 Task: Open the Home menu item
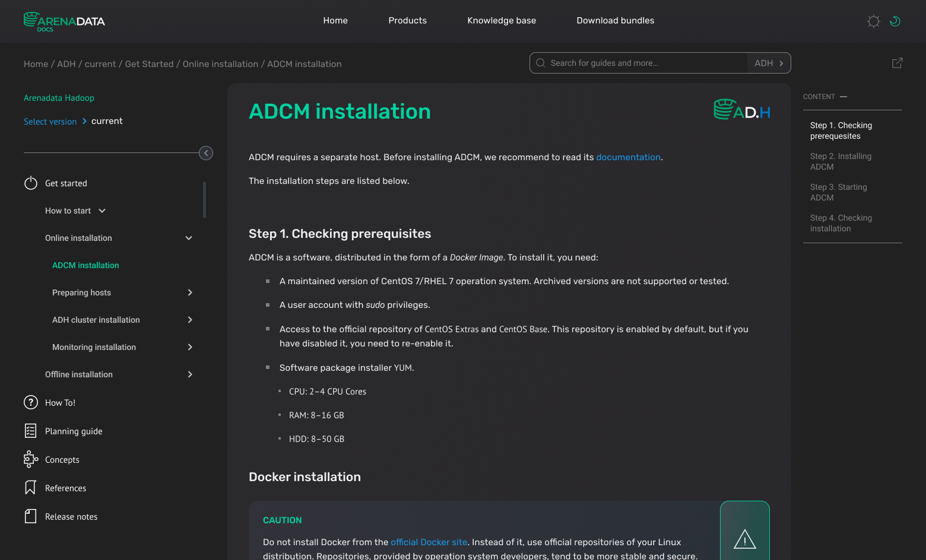[335, 20]
